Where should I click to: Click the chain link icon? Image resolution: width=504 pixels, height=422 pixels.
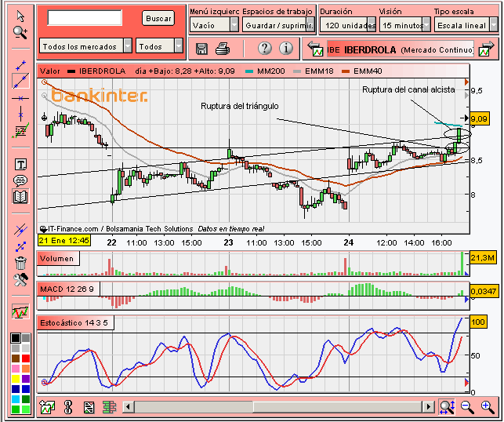pos(68,407)
